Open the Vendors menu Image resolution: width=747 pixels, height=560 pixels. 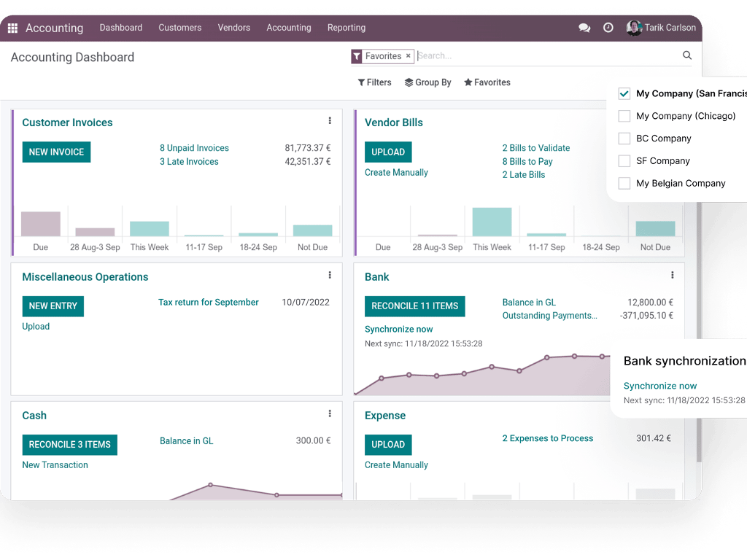click(x=234, y=28)
